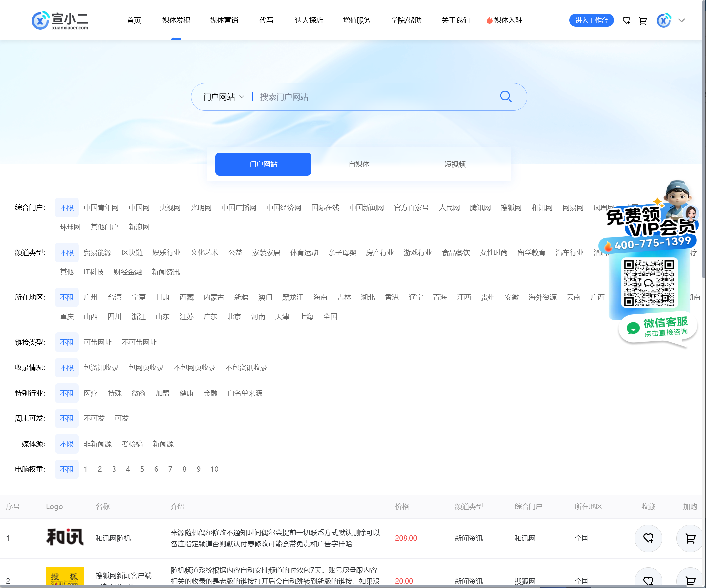Add 和讯网随机 to cart
This screenshot has width=706, height=588.
coord(690,538)
